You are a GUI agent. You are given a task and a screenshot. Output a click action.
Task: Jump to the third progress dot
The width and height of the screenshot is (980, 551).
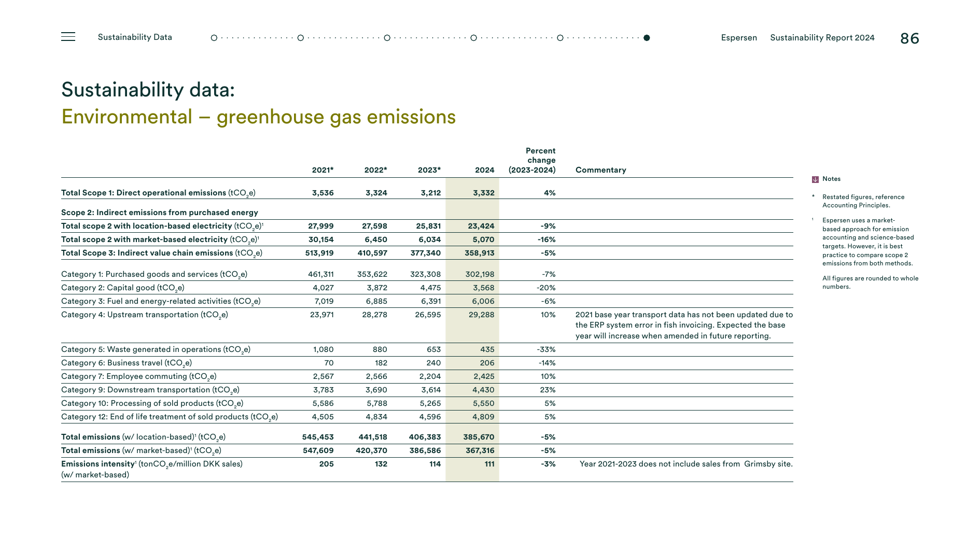click(x=387, y=38)
